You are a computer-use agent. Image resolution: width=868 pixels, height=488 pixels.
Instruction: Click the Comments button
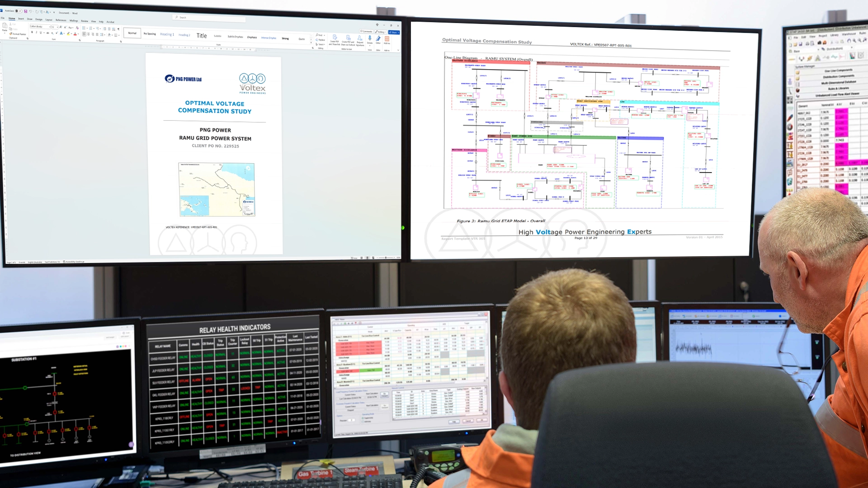click(x=366, y=32)
